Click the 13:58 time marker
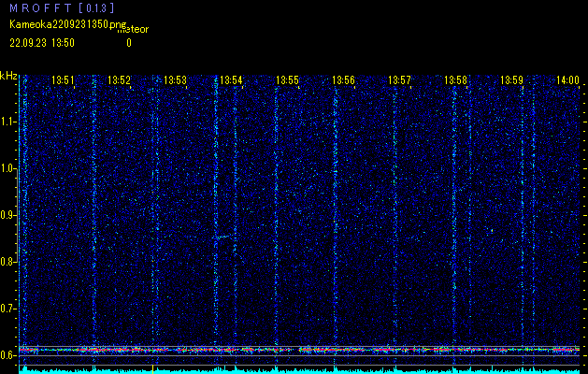Viewport: 588px width, 374px height. coord(455,80)
